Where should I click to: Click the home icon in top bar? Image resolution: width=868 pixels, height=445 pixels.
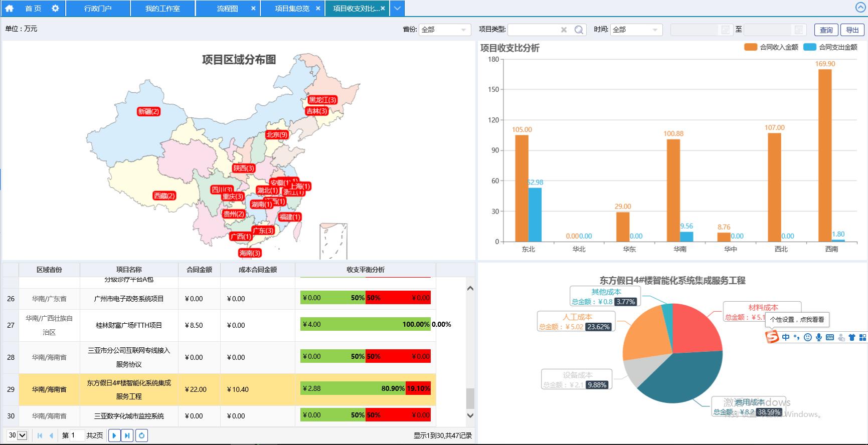coord(10,8)
